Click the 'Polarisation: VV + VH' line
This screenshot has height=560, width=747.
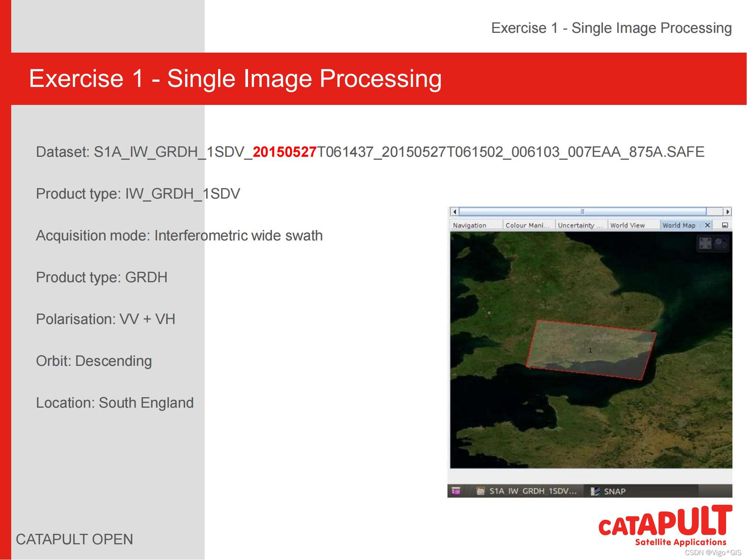[106, 319]
